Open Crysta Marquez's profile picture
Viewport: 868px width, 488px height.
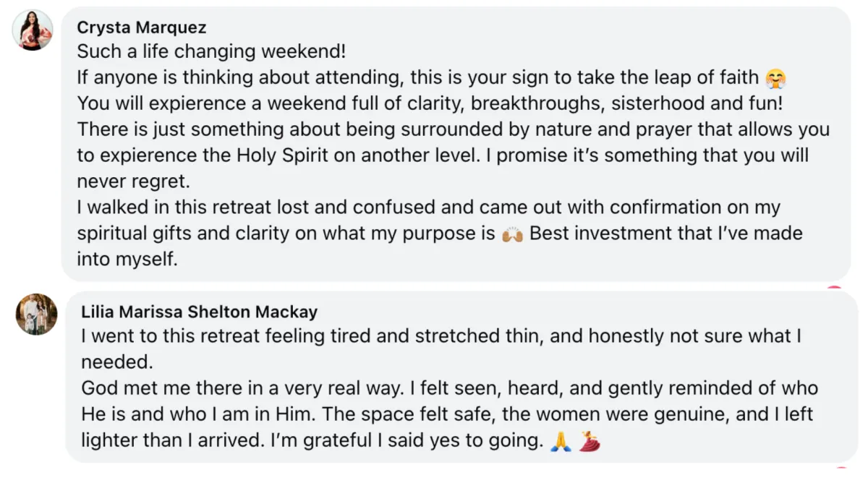[33, 30]
